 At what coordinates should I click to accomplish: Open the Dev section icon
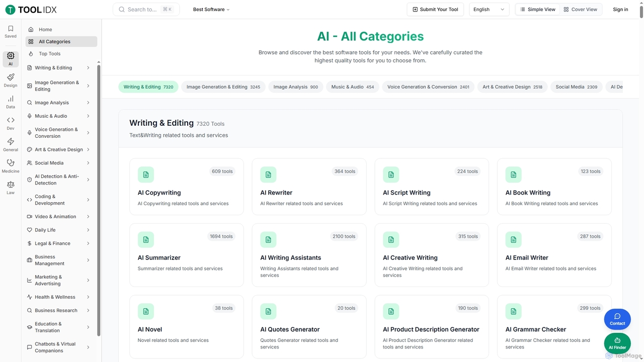coord(11,123)
